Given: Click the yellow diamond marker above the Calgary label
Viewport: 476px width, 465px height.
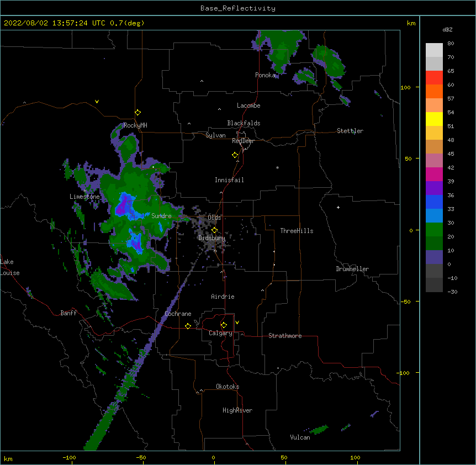Looking at the screenshot, I should coord(224,325).
